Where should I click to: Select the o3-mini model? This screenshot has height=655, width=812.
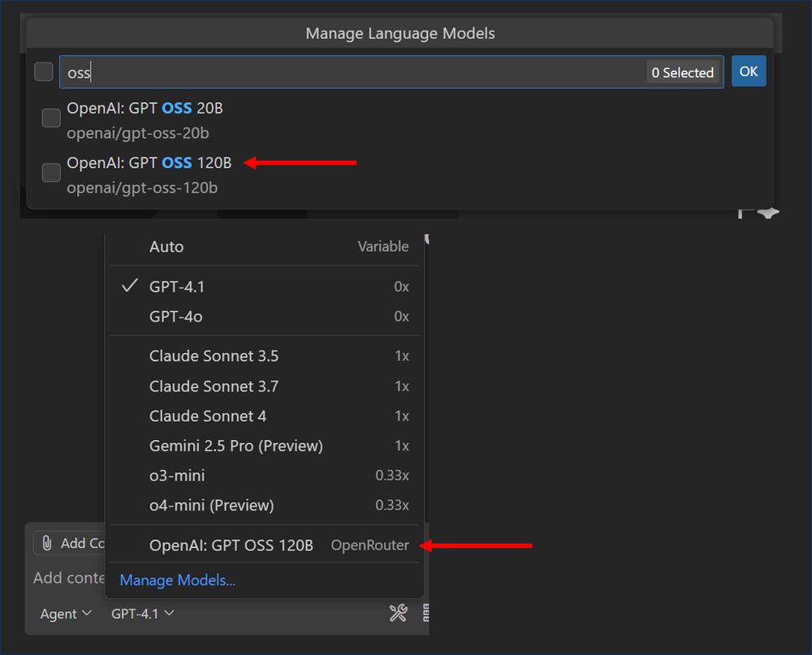pos(264,476)
